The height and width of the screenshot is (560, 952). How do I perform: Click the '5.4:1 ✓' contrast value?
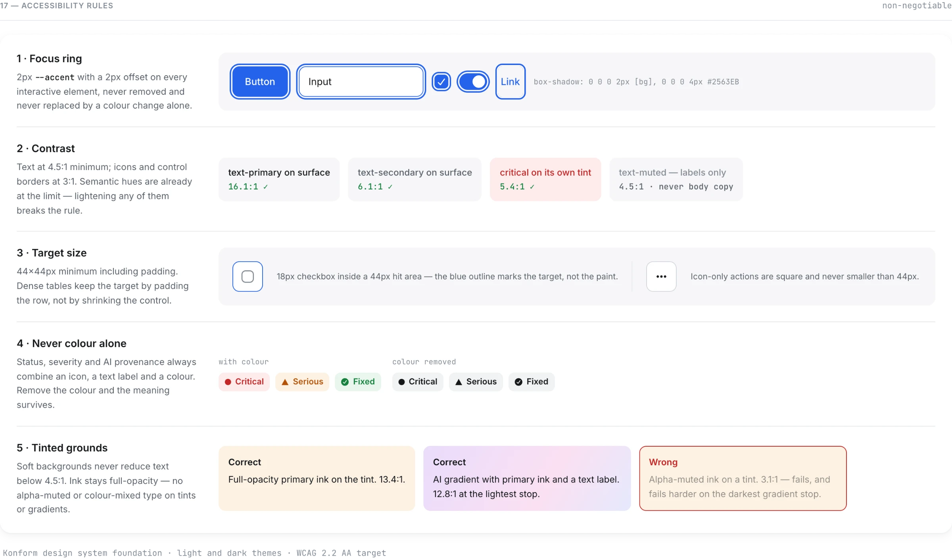coord(517,187)
